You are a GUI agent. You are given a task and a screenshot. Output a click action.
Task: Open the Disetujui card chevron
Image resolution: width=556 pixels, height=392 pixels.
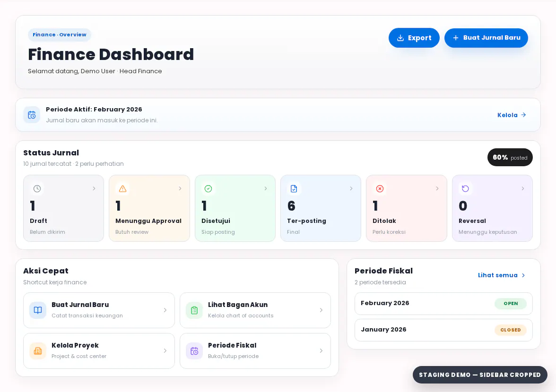click(266, 188)
